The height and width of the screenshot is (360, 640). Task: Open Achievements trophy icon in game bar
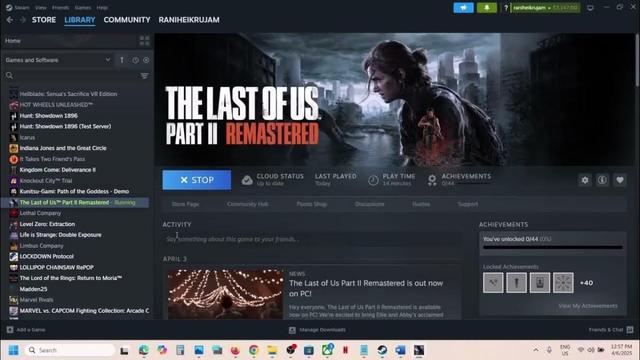click(x=432, y=180)
